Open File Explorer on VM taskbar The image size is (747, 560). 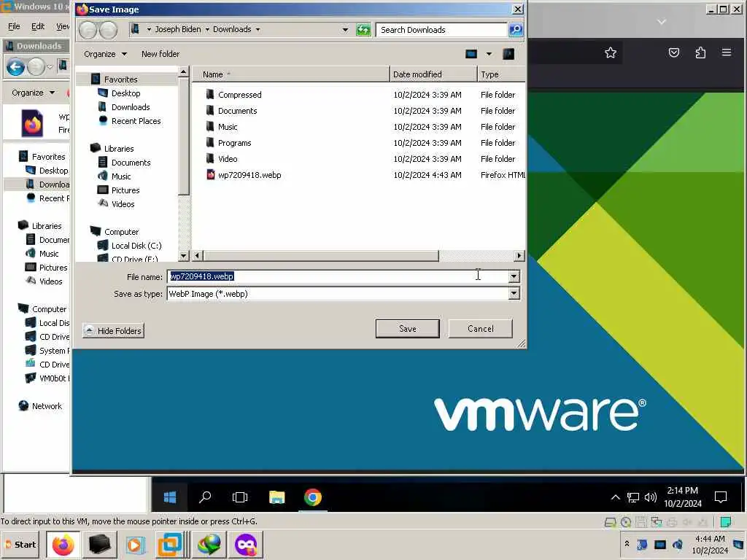276,497
